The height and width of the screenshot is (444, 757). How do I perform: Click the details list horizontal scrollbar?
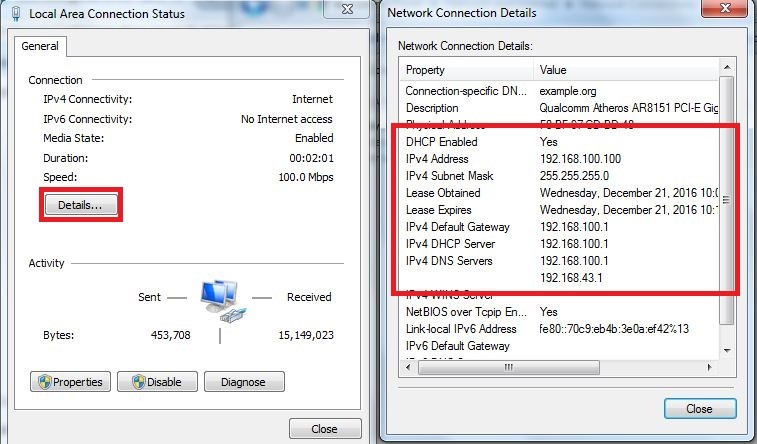(x=560, y=366)
